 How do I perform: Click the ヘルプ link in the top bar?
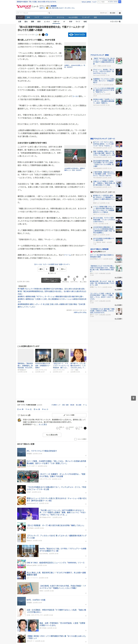[x=94, y=2]
